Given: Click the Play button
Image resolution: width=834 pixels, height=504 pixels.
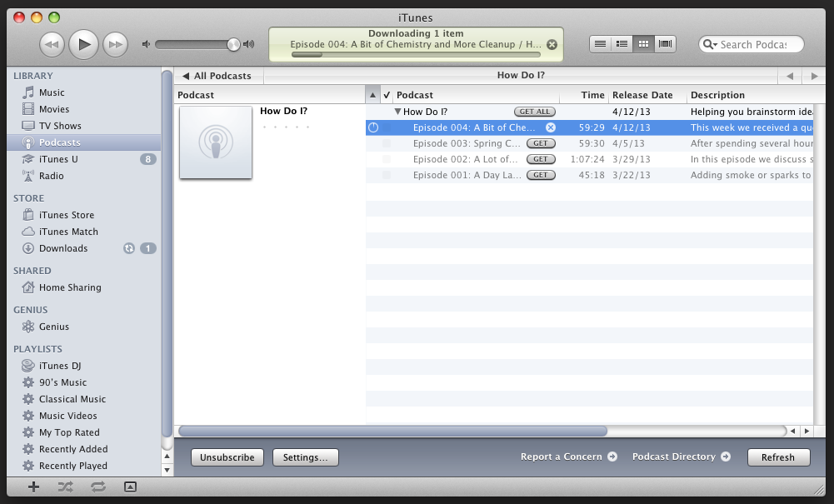Looking at the screenshot, I should click(x=83, y=45).
